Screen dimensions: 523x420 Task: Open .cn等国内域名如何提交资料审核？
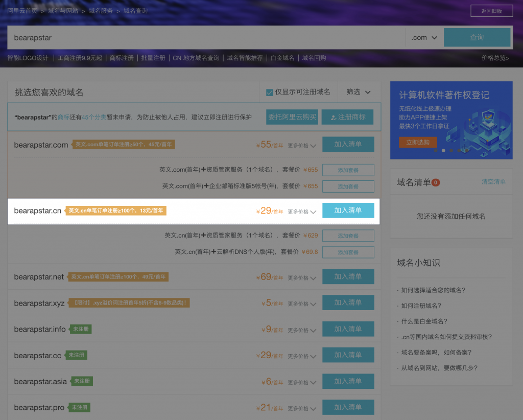[446, 337]
